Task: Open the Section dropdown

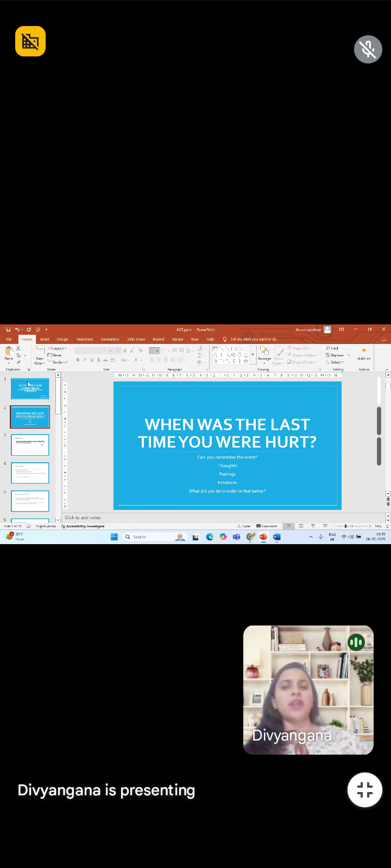Action: click(59, 362)
